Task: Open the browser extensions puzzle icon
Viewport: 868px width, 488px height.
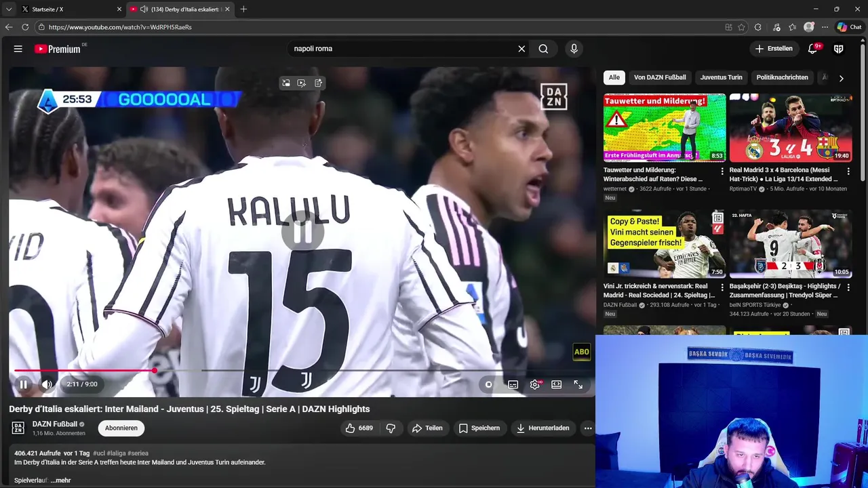Action: pyautogui.click(x=758, y=27)
